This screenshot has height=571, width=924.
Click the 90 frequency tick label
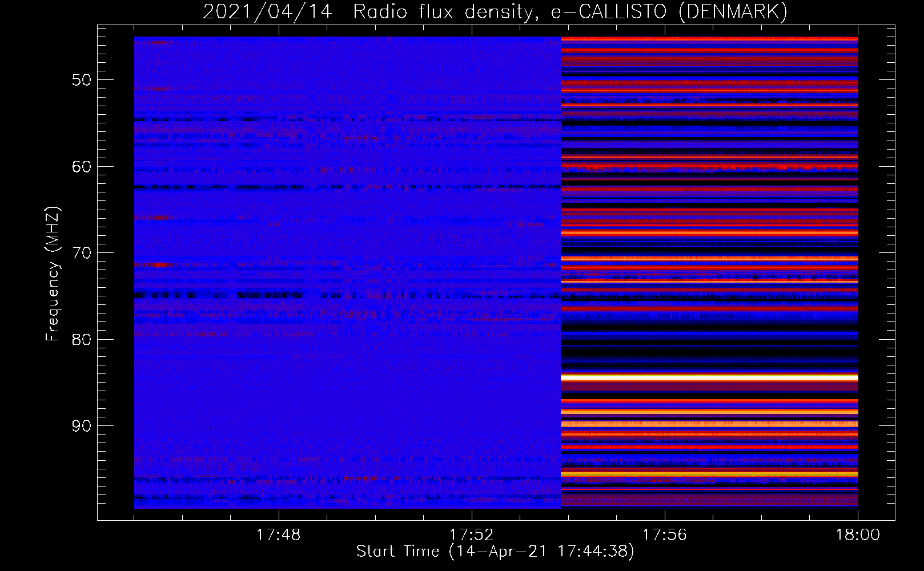[82, 426]
